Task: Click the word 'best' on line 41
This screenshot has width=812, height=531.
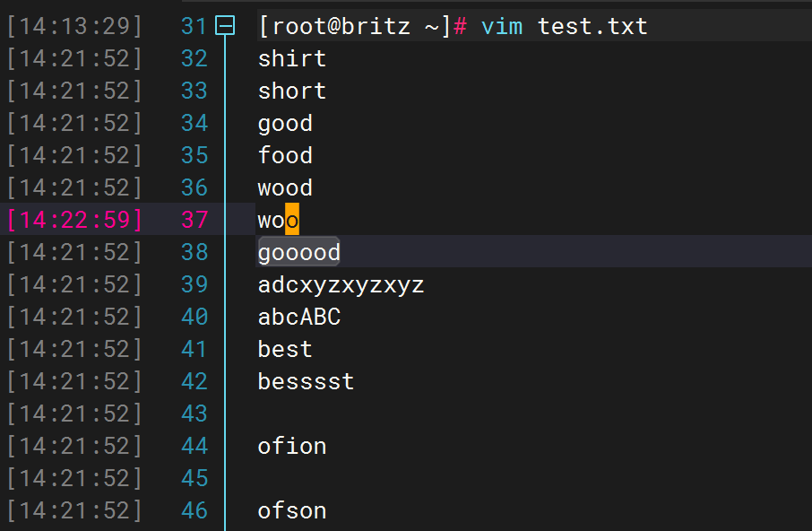Action: click(285, 349)
